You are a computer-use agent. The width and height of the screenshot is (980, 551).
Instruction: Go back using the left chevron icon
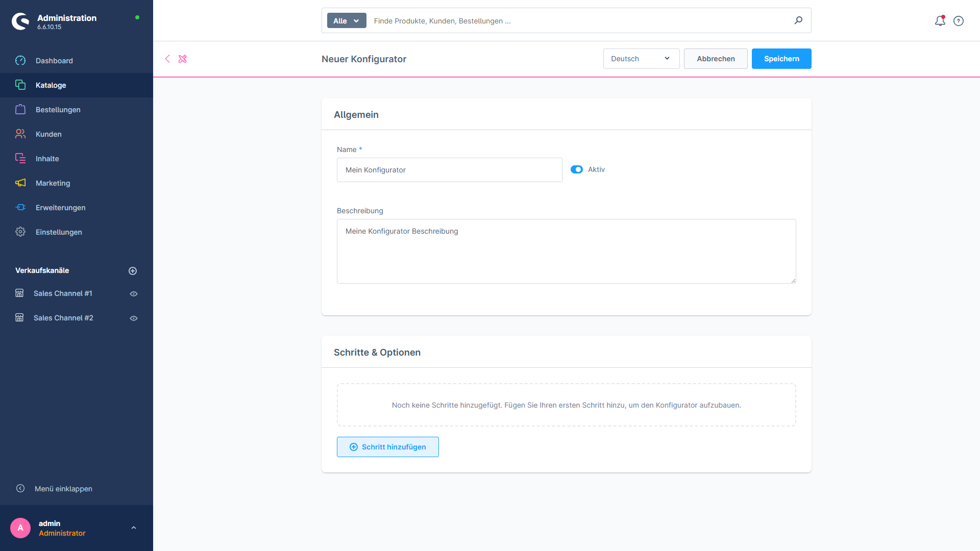pyautogui.click(x=167, y=59)
